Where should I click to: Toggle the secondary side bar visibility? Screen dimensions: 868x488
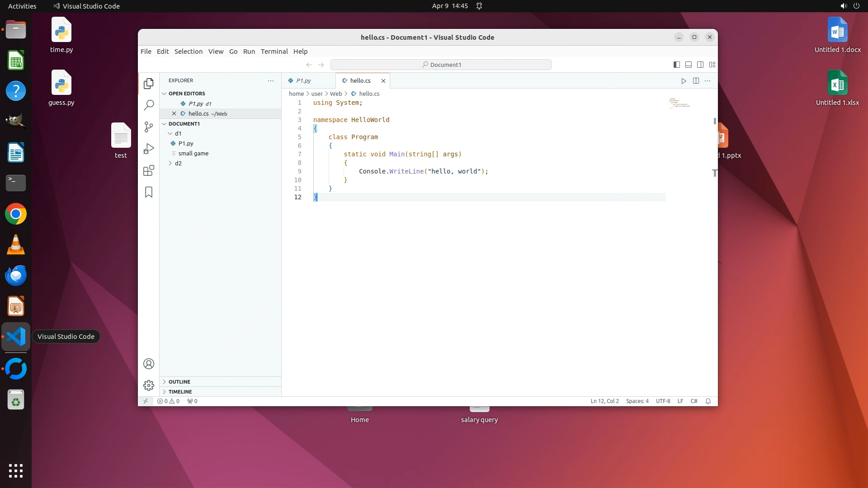click(x=700, y=65)
